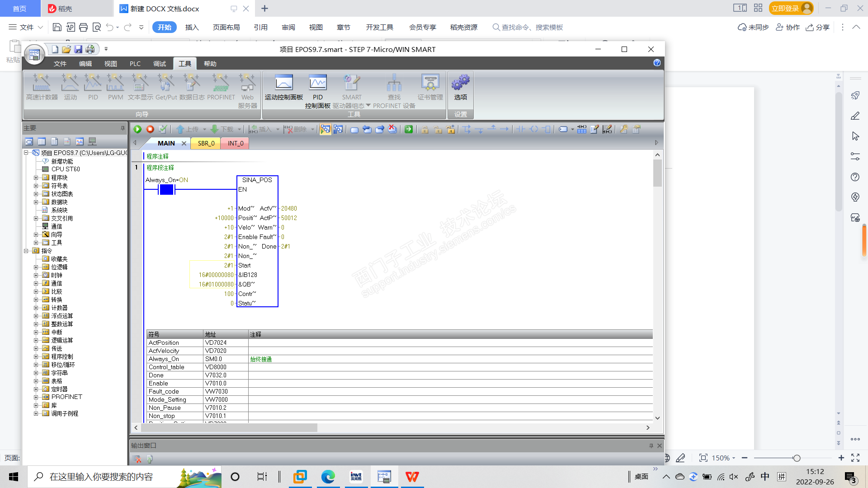The image size is (868, 488).
Task: Open the download dropdown arrow
Action: point(240,130)
